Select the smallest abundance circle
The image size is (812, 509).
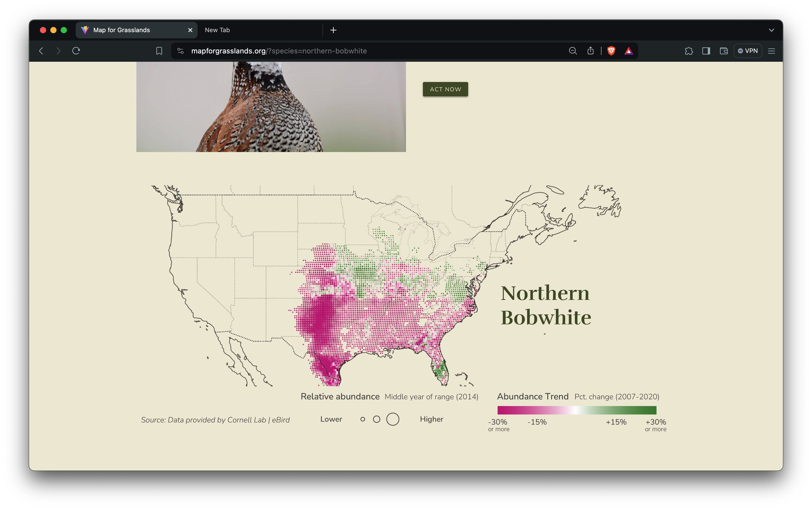[363, 419]
